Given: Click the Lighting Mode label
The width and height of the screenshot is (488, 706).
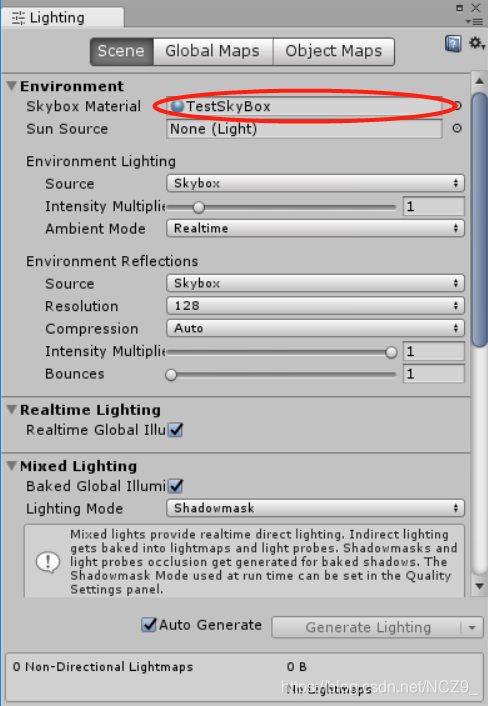Looking at the screenshot, I should (x=74, y=509).
